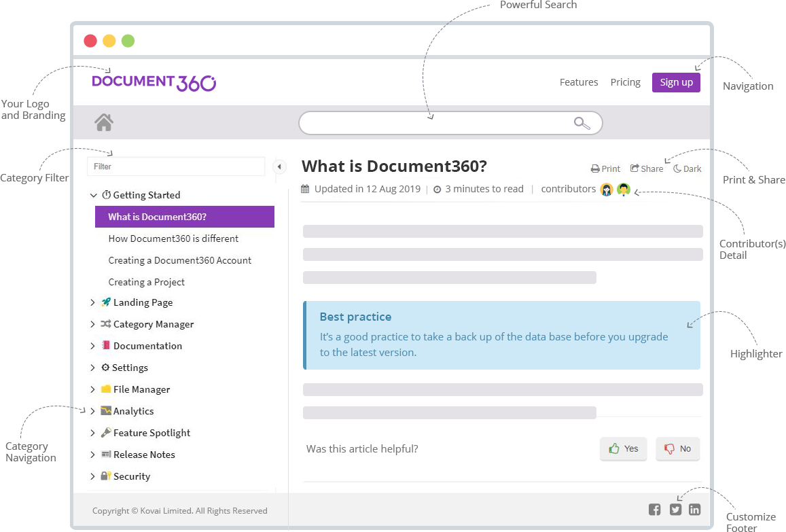Click the Filter input field in sidebar

click(x=176, y=166)
